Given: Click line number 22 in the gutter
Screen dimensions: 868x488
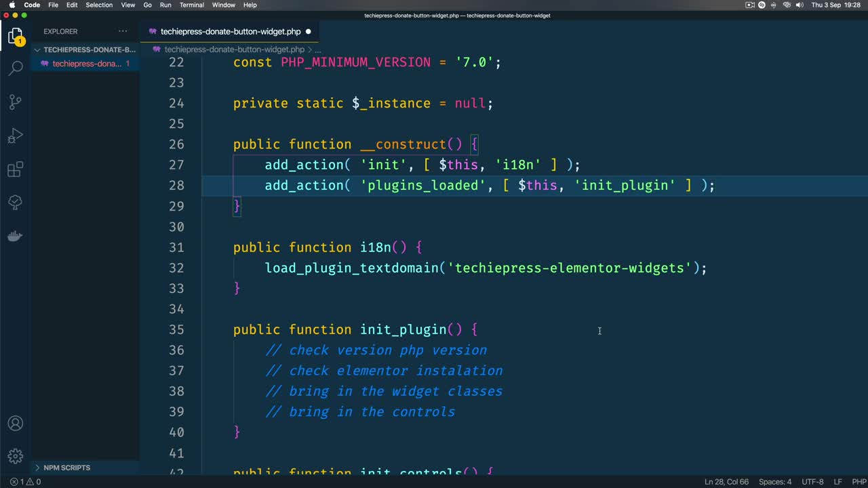Looking at the screenshot, I should click(176, 62).
